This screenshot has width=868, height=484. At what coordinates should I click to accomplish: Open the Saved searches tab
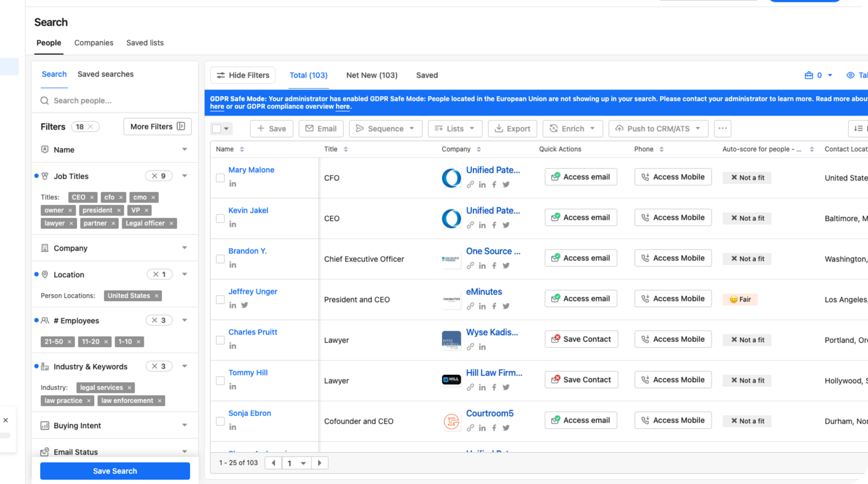[x=105, y=74]
